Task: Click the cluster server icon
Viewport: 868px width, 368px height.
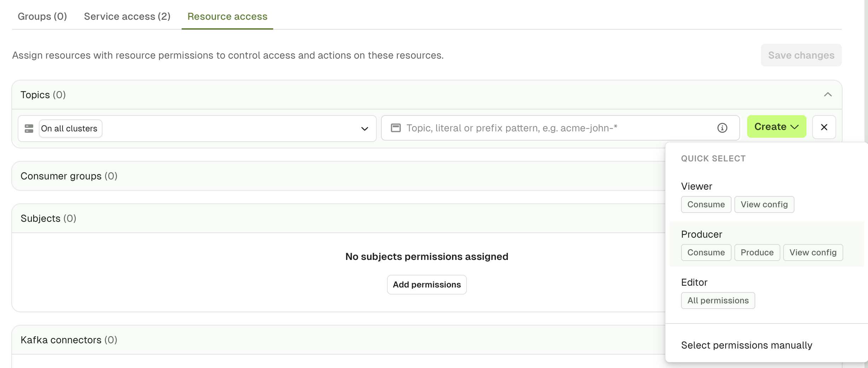Action: 29,129
